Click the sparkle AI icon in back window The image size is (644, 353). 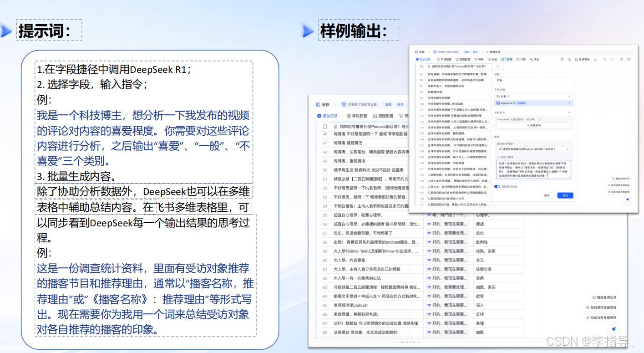[614, 328]
